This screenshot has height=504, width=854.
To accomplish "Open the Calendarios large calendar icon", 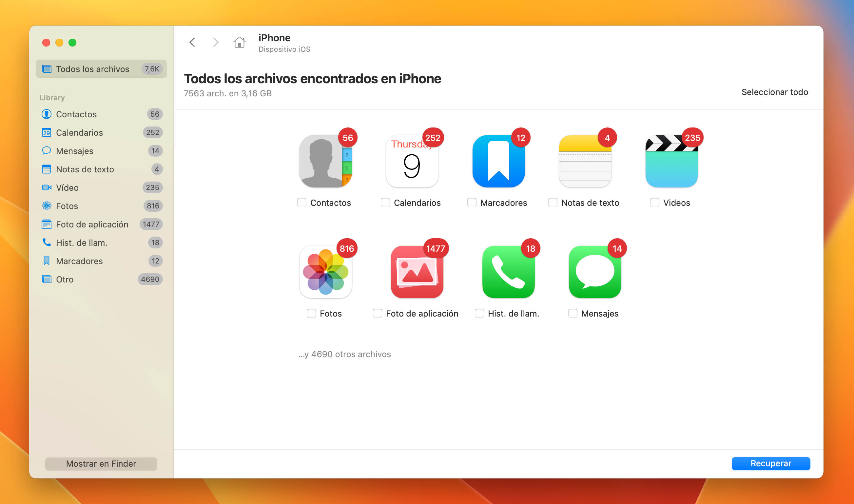I will coord(412,161).
